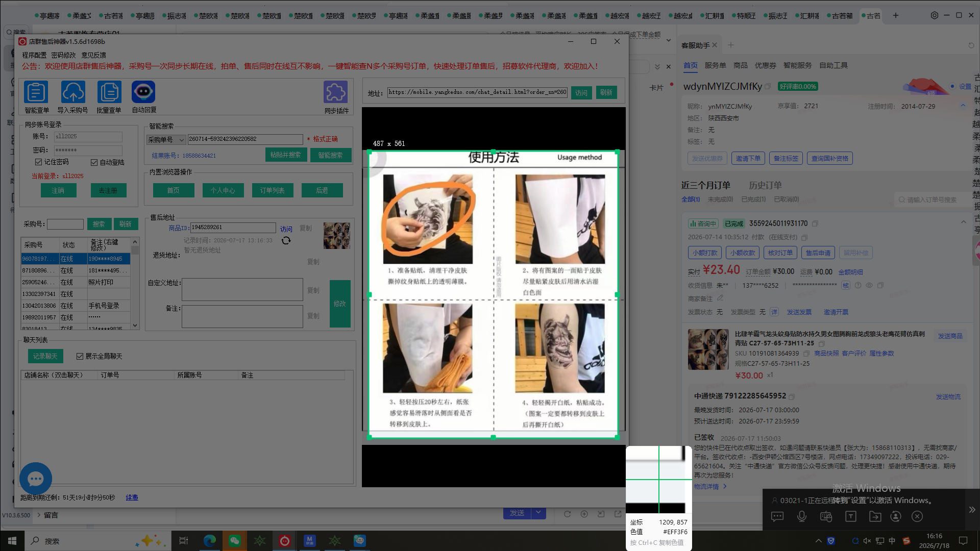Click the green 修改 button
This screenshot has width=980, height=551.
pos(340,304)
